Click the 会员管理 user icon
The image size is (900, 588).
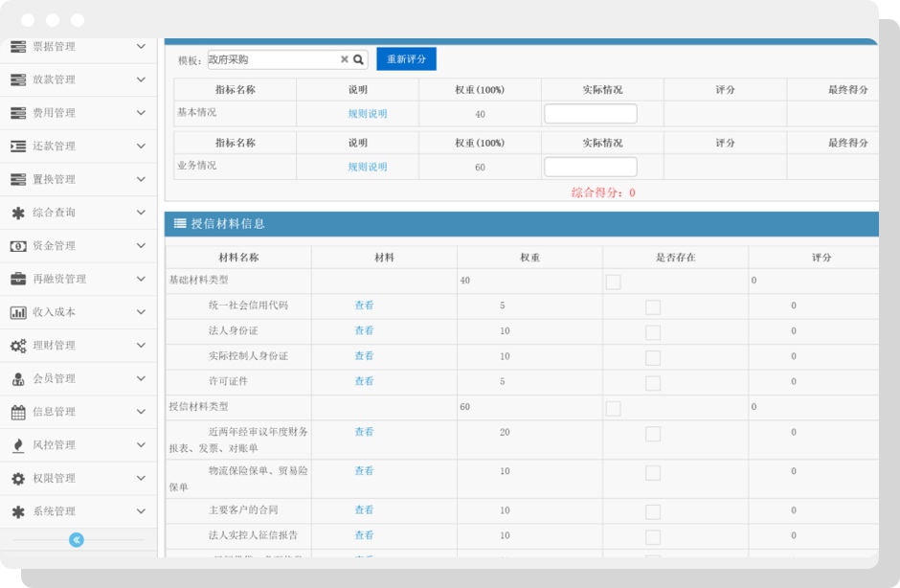pos(18,379)
